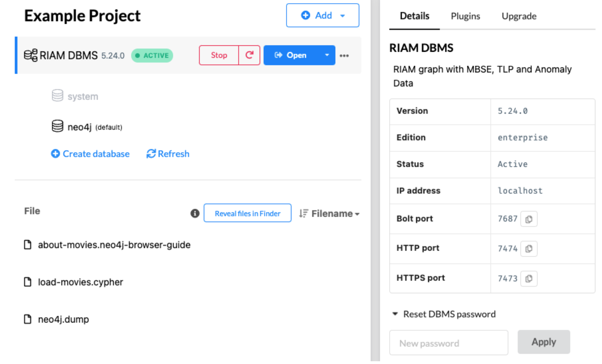The image size is (602, 364).
Task: Click the Example Project title
Action: [82, 16]
